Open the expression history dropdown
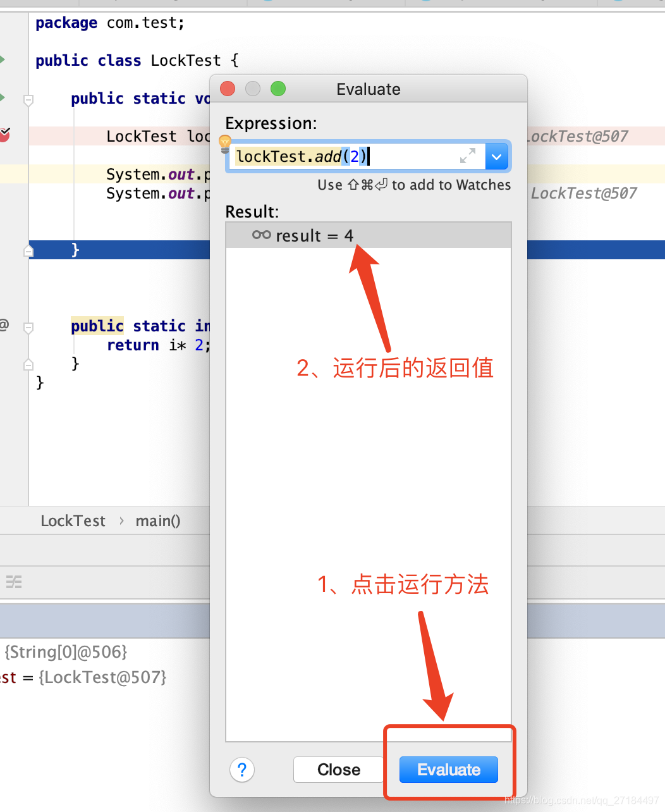The image size is (665, 812). [x=497, y=156]
